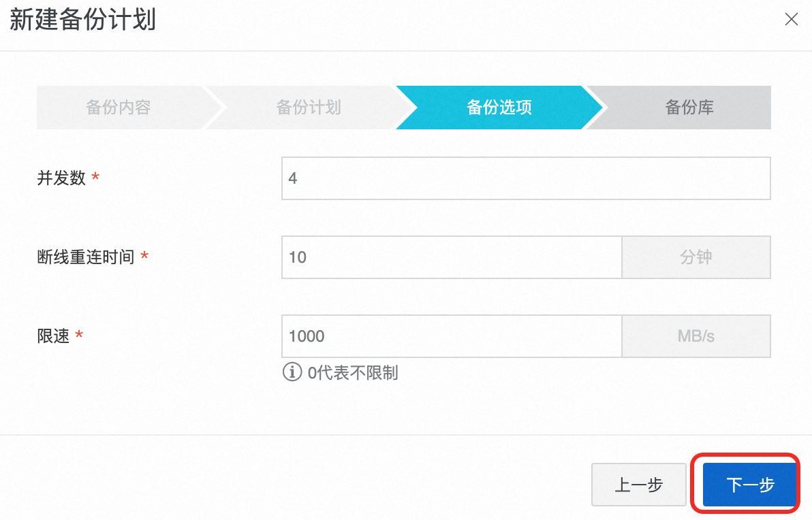The height and width of the screenshot is (520, 812).
Task: Click the 并发数 field label
Action: click(x=61, y=178)
